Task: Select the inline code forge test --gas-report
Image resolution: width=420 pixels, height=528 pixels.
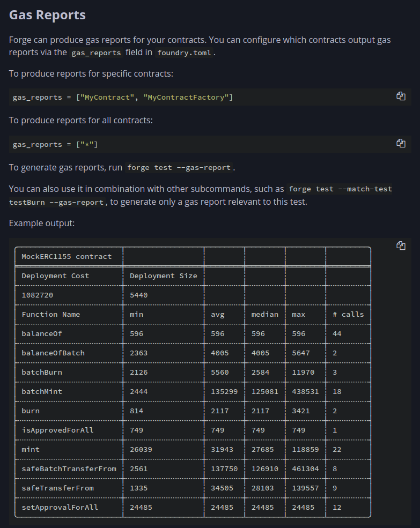Action: pyautogui.click(x=179, y=167)
